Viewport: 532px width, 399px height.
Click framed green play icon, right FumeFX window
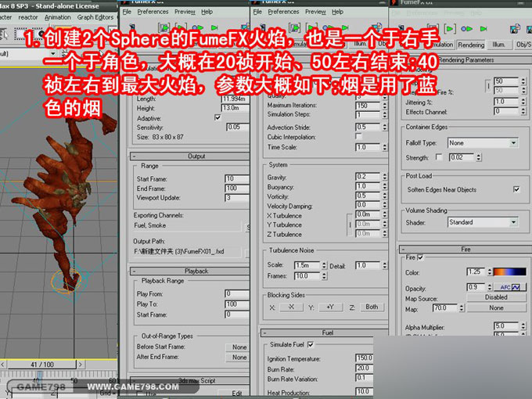tap(450, 29)
